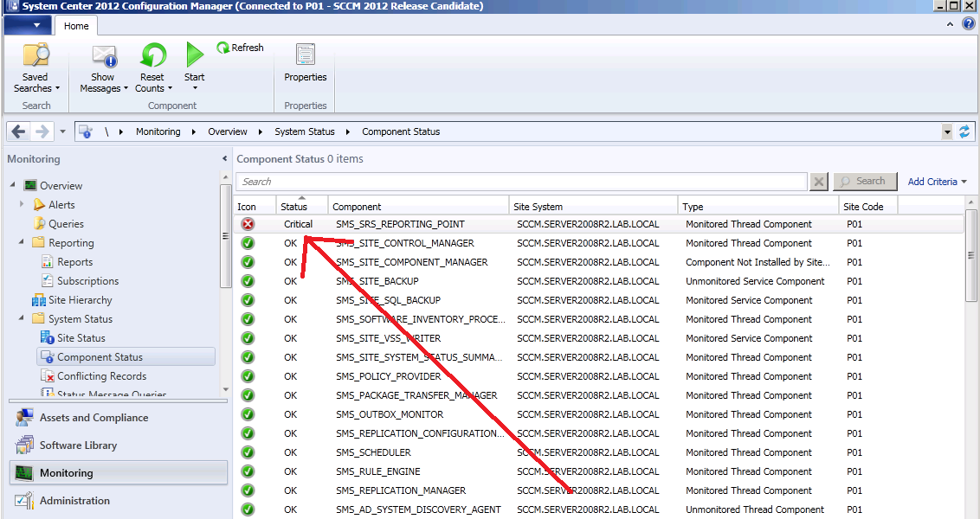Screen dimensions: 980x519
Task: Click the Administration workspace icon
Action: [x=24, y=501]
